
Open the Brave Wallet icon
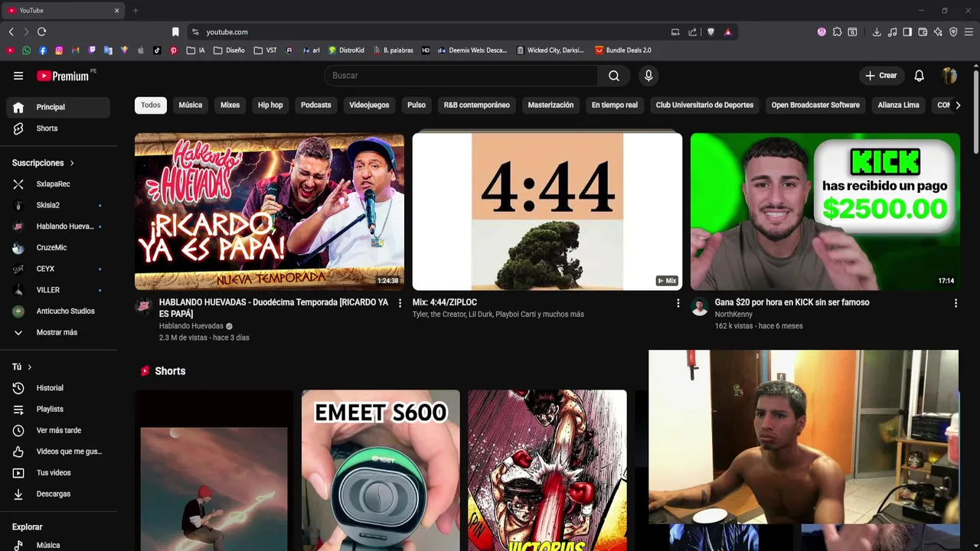[923, 32]
